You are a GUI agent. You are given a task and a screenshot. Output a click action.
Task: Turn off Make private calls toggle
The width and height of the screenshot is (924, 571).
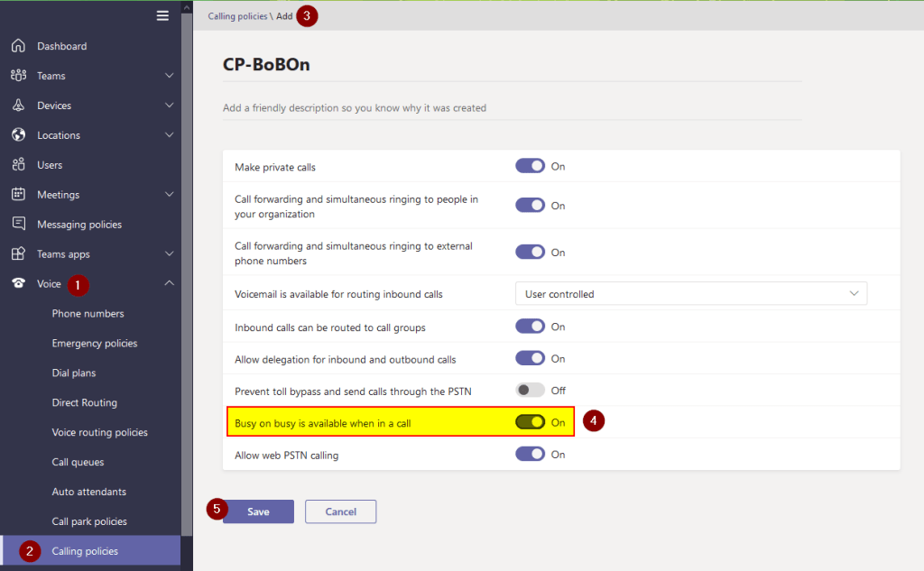pos(530,166)
